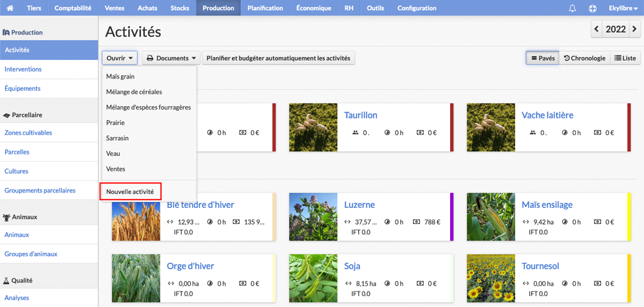Viewport: 644px width, 307px height.
Task: Click the Tournesol sunflower thumbnail
Action: (491, 278)
